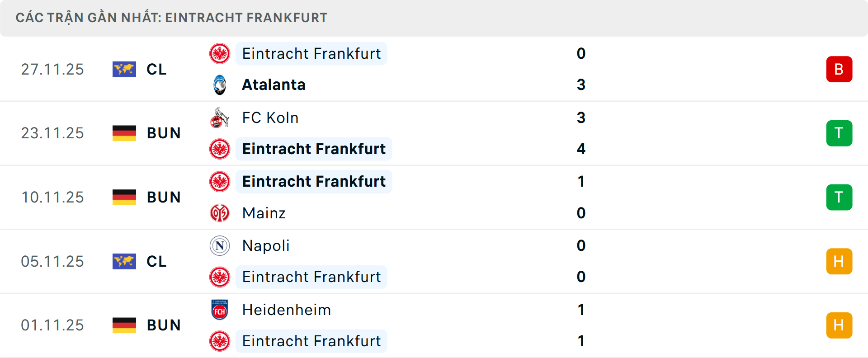Click the yellow 'H' draw badge for Napoli match
The width and height of the screenshot is (868, 358).
pos(839,261)
